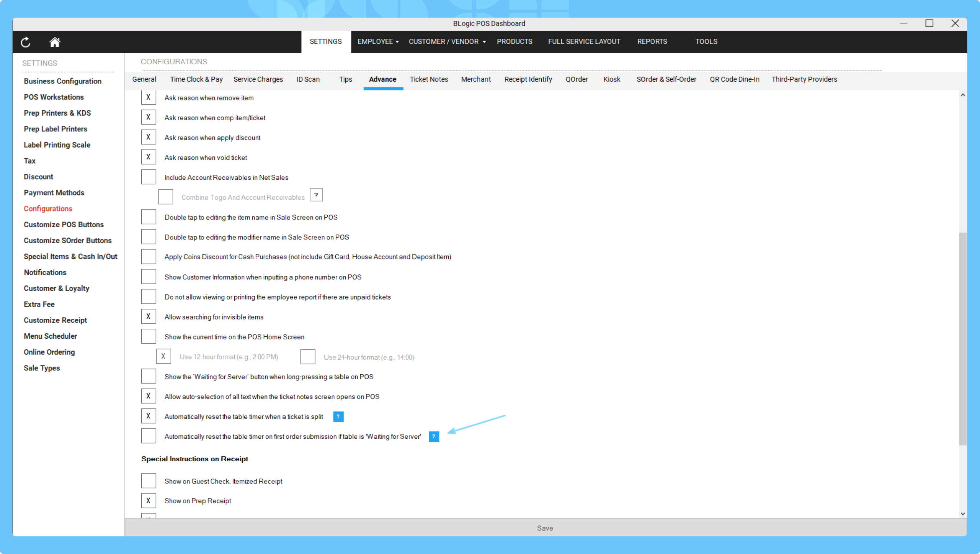Open Customize POS Buttons page
980x554 pixels.
click(x=64, y=225)
